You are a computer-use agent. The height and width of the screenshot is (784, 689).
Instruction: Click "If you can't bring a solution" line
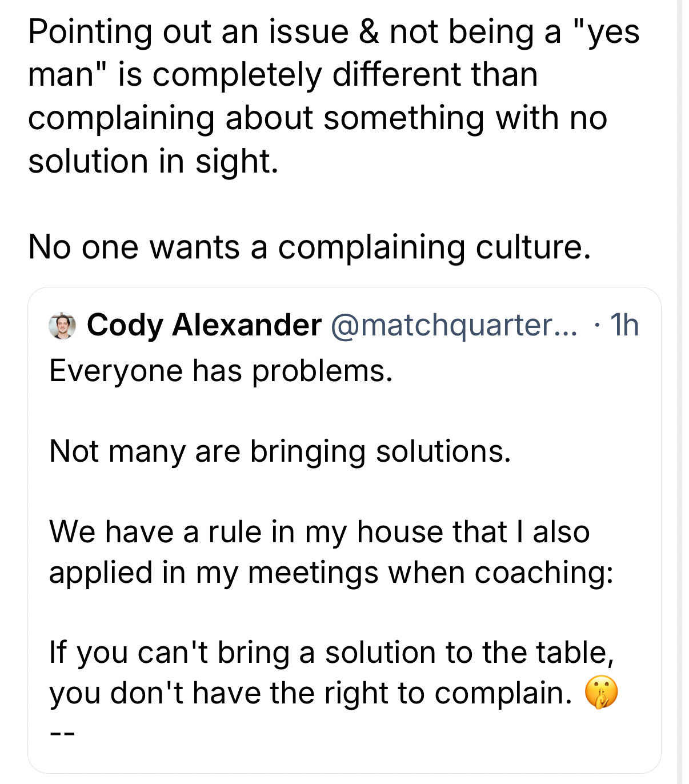331,653
